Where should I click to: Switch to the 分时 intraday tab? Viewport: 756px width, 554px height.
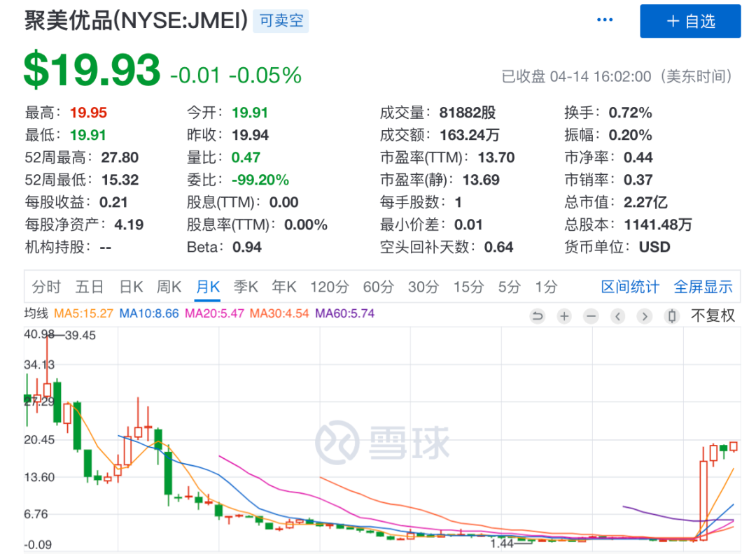tap(46, 287)
